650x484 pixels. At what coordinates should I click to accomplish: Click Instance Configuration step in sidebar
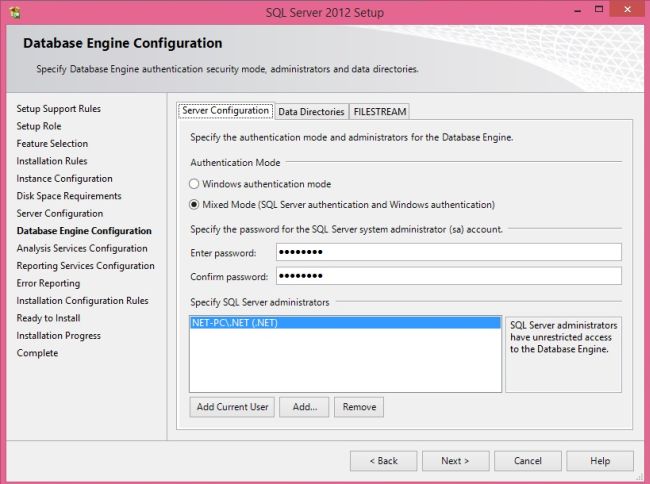tap(64, 179)
